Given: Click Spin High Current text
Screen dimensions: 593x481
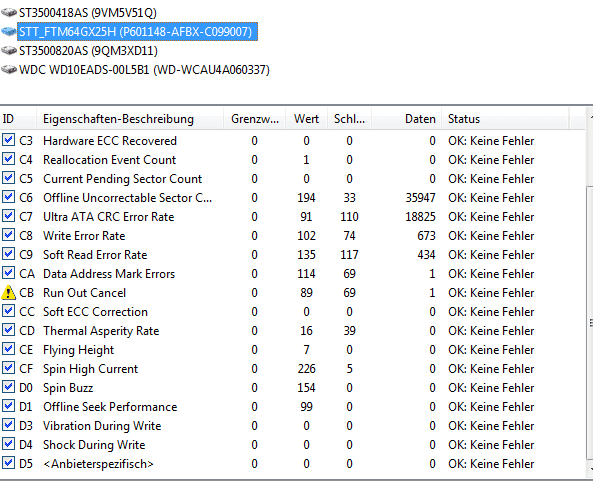Looking at the screenshot, I should point(90,369).
